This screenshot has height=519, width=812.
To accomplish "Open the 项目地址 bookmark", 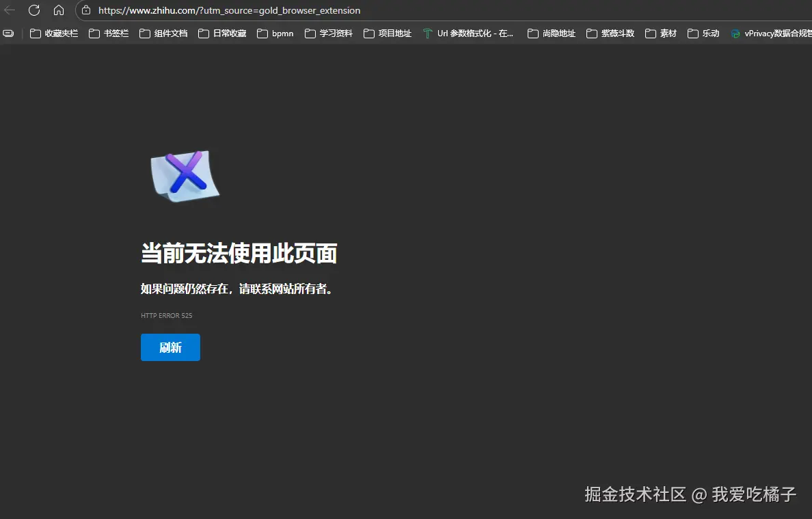I will pos(387,33).
